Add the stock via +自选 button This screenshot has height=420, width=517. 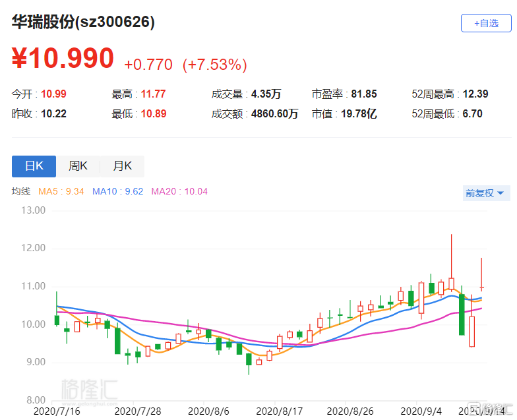coord(485,23)
